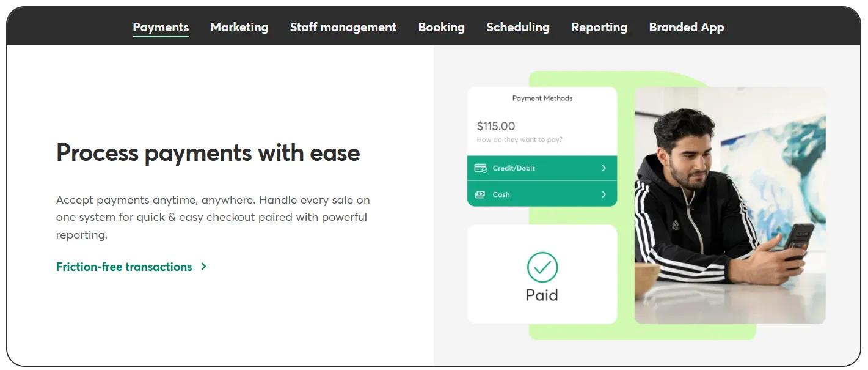Choose the Credit/Debit payment option label
This screenshot has width=868, height=370.
click(514, 168)
